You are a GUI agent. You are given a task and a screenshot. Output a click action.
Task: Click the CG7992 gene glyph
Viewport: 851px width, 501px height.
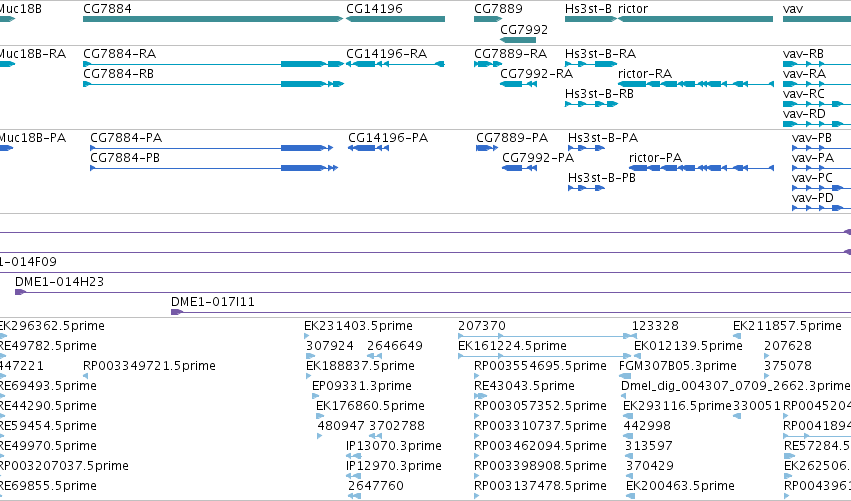(518, 40)
